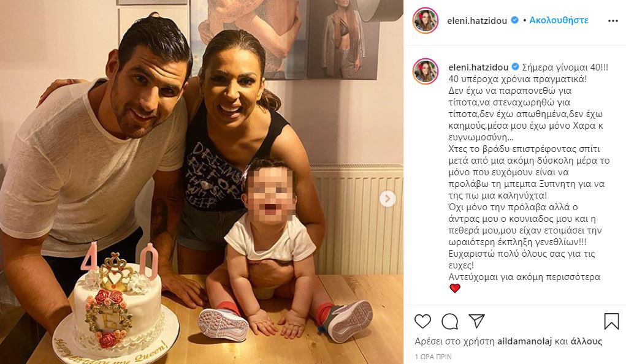Click the caption profile avatar
Screen dimensions: 626x364
coord(426,72)
